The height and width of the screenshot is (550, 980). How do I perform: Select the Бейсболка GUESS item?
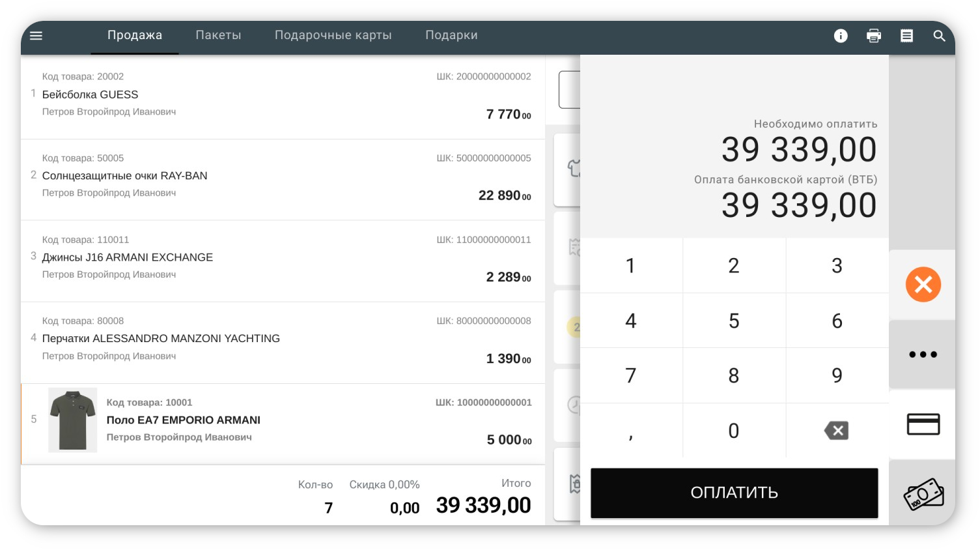tap(283, 98)
